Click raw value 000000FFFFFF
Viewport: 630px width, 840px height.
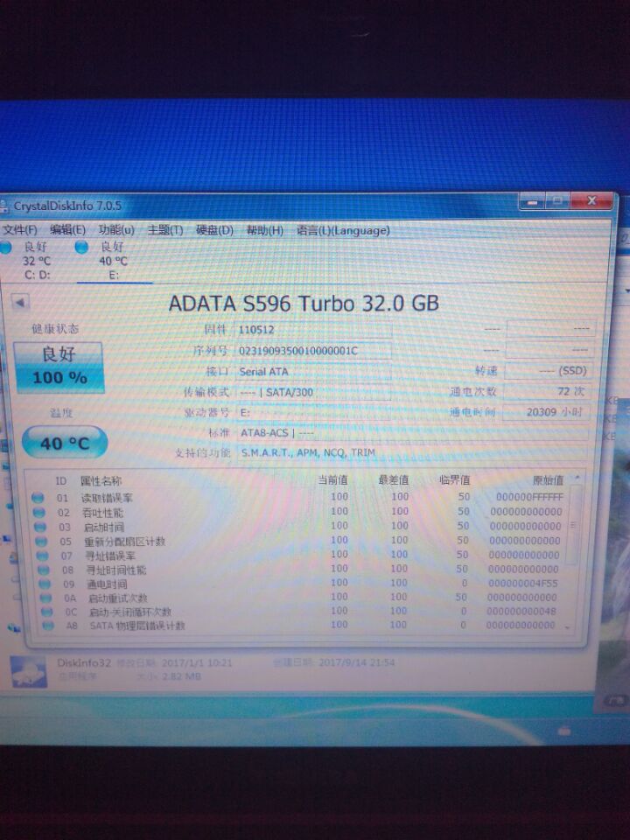click(x=529, y=497)
